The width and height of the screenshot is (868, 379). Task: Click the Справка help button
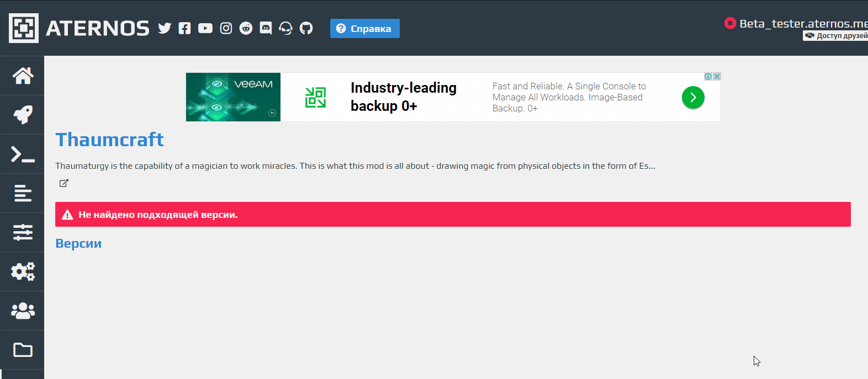[x=365, y=29]
